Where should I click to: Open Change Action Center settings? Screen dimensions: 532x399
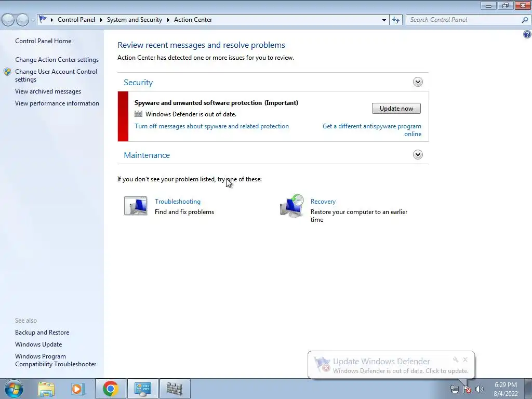[57, 60]
